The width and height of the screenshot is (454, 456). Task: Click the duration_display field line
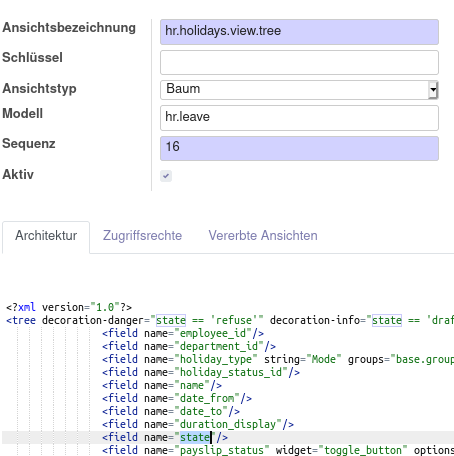198,424
